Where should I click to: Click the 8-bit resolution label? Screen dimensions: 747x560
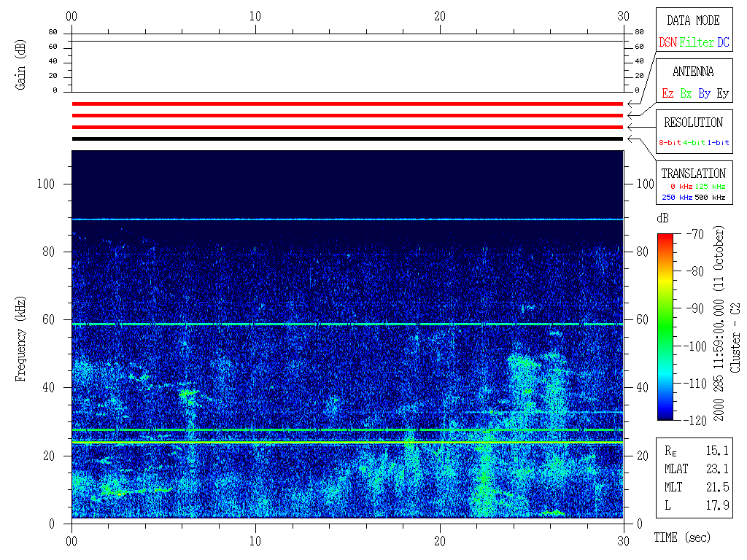(x=670, y=143)
